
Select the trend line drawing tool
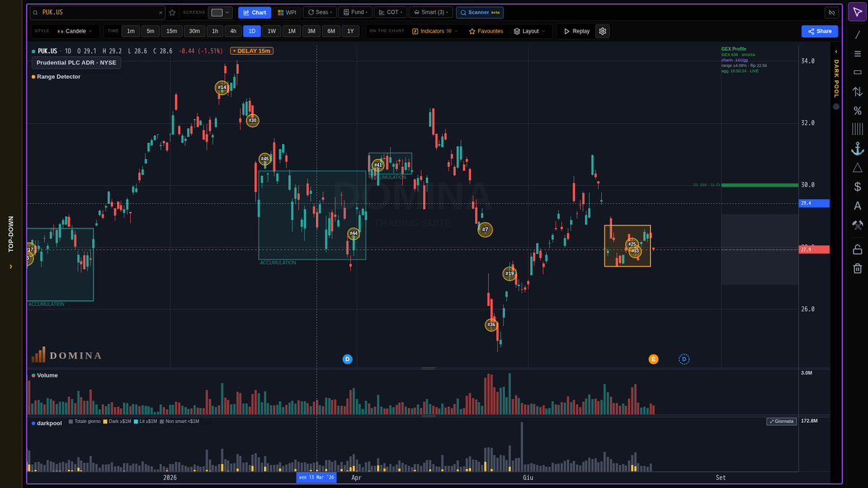point(857,34)
